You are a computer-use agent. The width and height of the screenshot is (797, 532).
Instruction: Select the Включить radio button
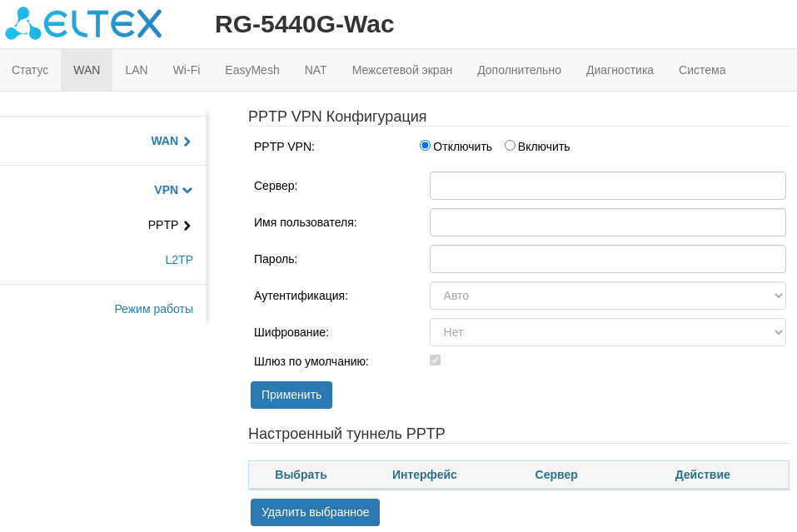click(x=510, y=146)
